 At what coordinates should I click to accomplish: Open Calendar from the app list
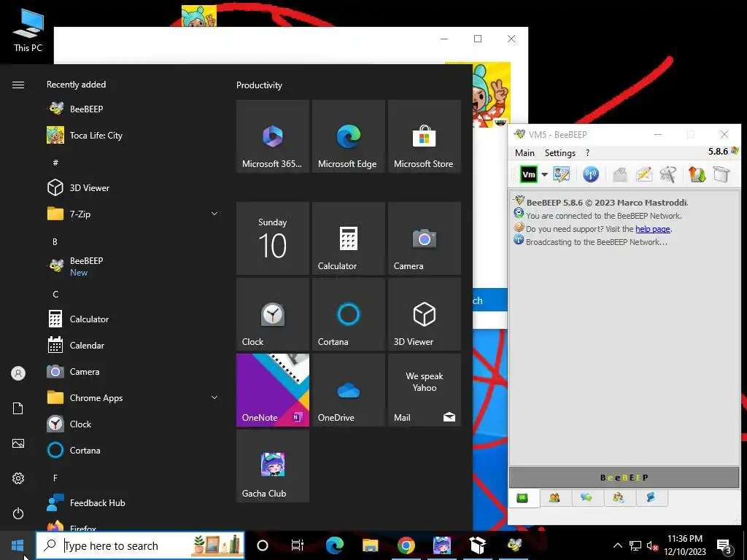133,345
